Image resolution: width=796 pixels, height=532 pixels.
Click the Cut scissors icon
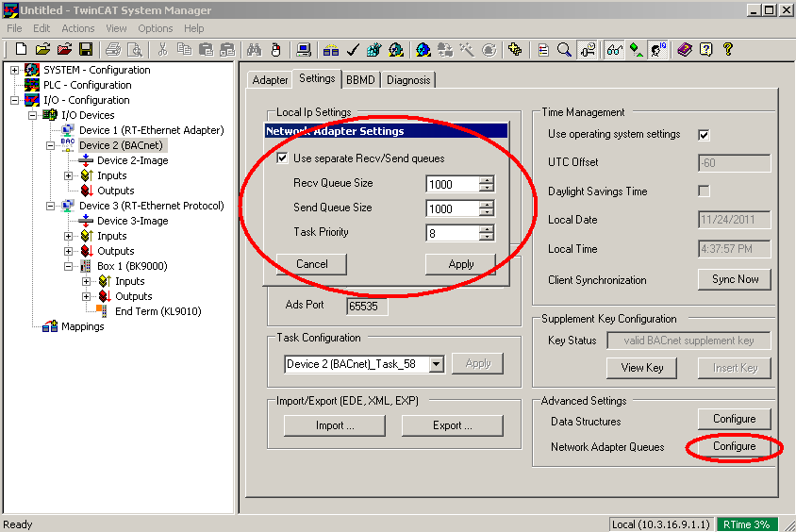click(162, 49)
